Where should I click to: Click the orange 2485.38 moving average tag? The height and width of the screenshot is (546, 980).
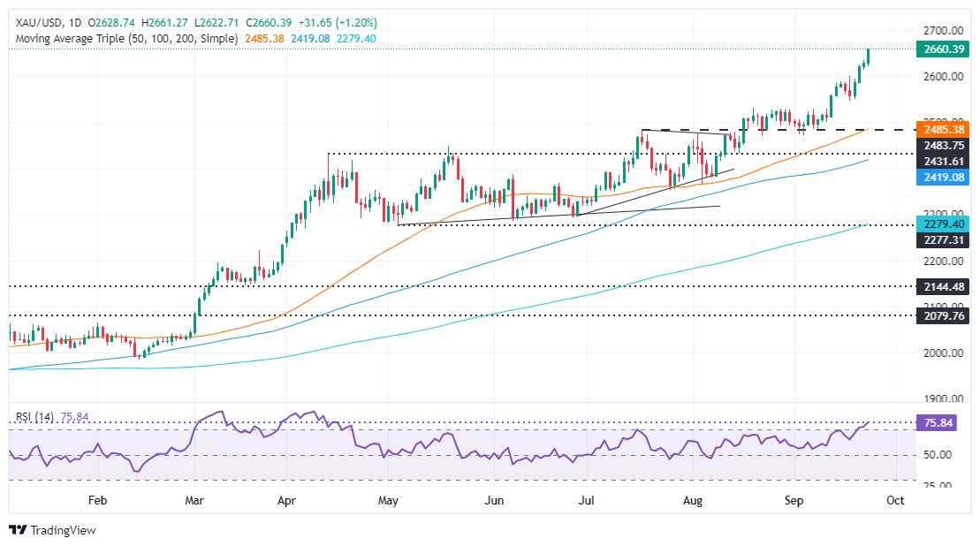[943, 129]
